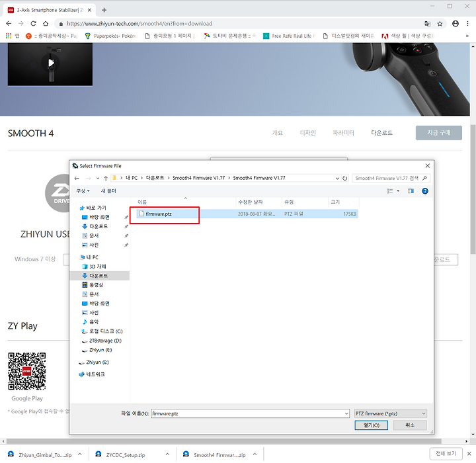Open the view options dropdown arrow
This screenshot has width=476, height=463.
(x=398, y=191)
